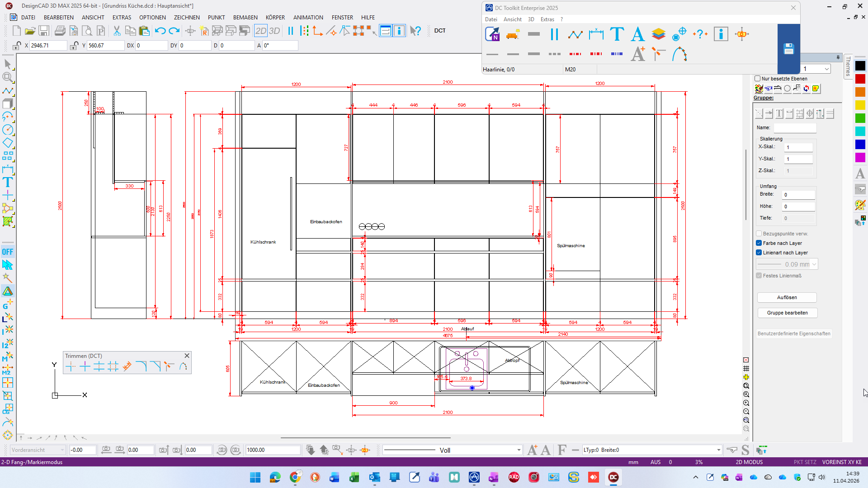Pick the red color swatch
The width and height of the screenshot is (868, 488).
click(860, 79)
